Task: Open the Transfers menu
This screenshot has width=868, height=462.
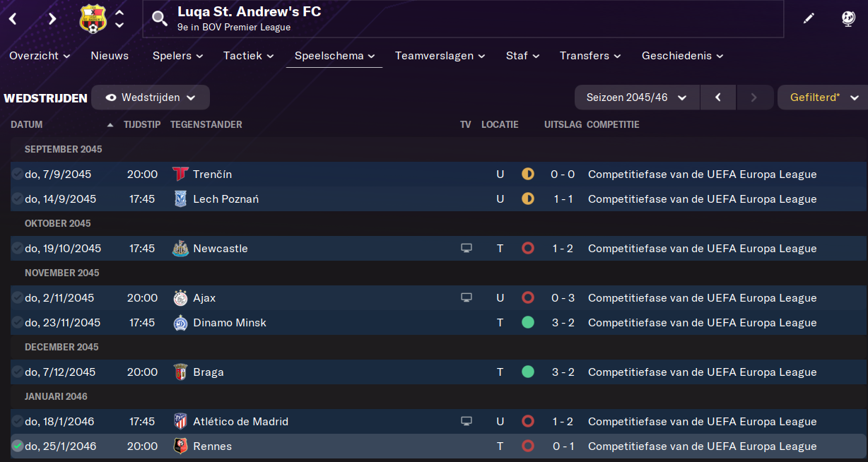Action: [x=590, y=56]
